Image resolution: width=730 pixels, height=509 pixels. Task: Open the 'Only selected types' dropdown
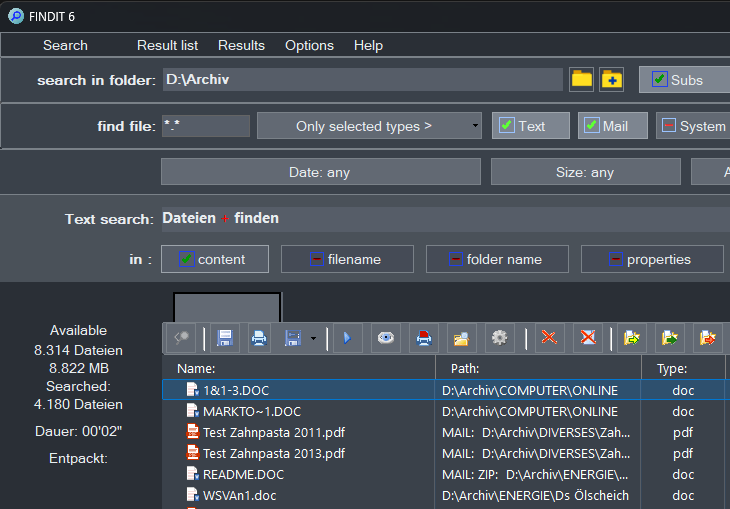coord(369,126)
